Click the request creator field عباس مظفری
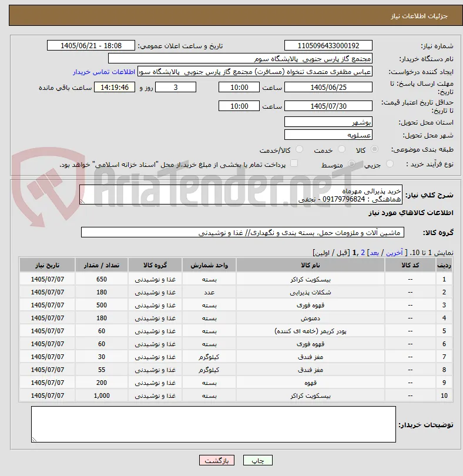 pos(255,72)
